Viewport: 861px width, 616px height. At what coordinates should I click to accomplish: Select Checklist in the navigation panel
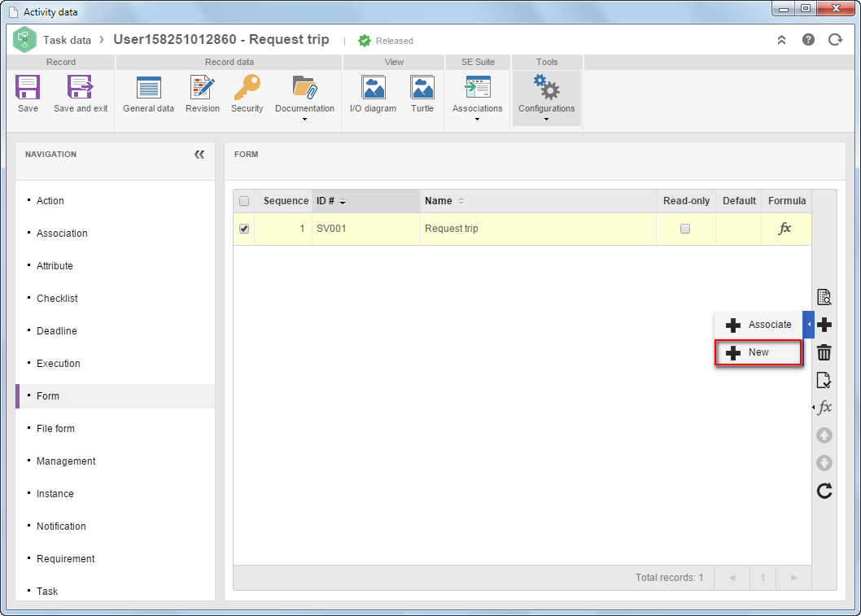click(x=57, y=298)
